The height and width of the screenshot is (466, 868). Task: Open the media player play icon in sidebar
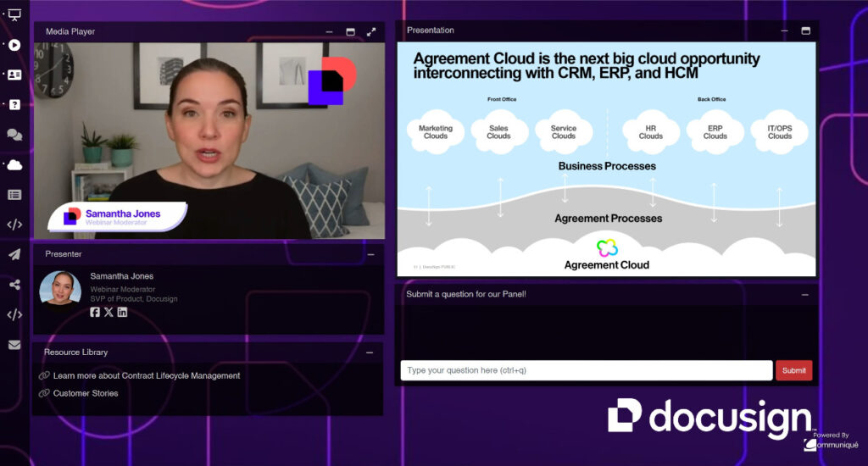pos(15,45)
